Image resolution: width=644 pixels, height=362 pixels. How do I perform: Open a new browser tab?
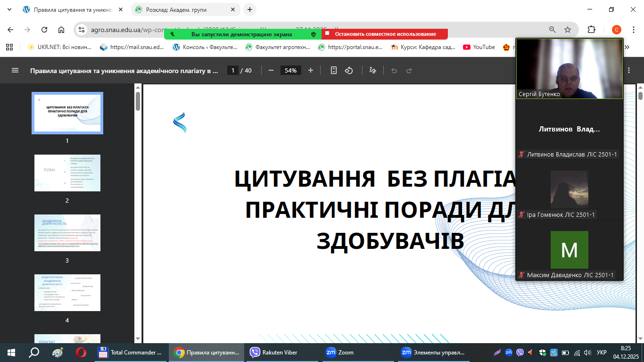pos(249,9)
